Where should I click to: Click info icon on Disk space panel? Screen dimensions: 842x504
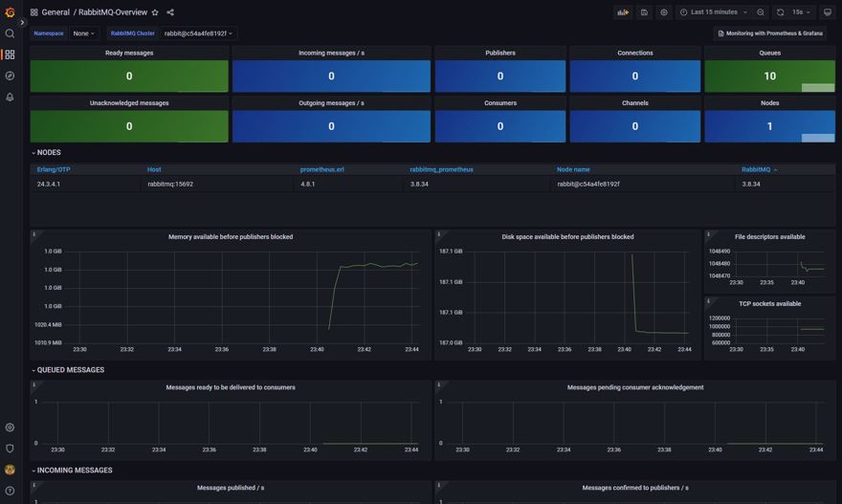[x=439, y=234]
